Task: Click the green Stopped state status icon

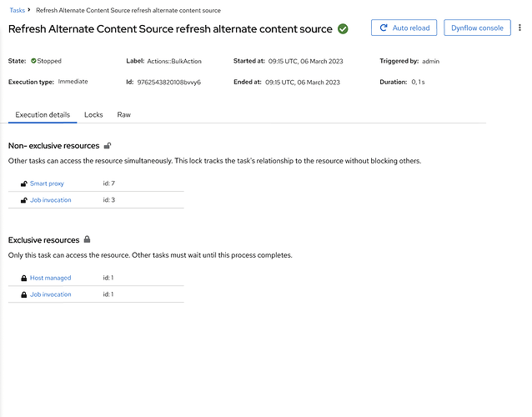Action: 34,61
